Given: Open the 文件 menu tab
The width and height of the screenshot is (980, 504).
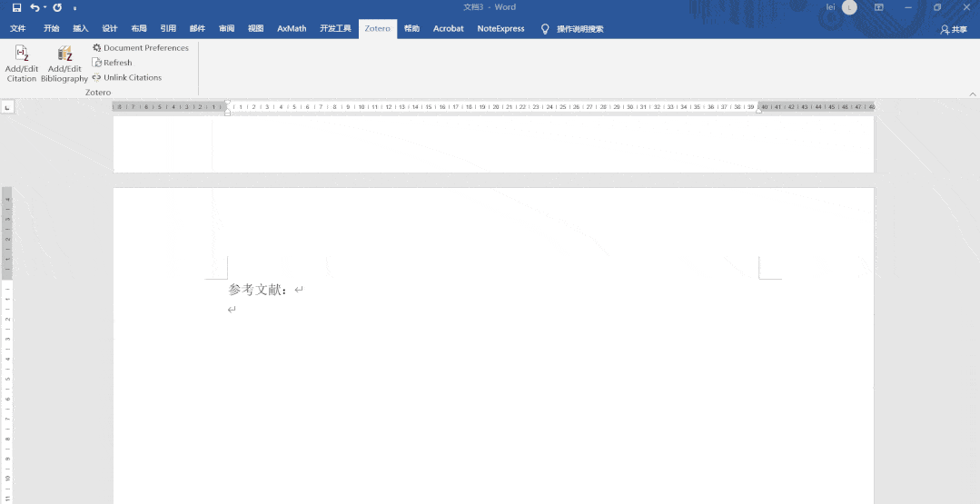Looking at the screenshot, I should pyautogui.click(x=18, y=29).
